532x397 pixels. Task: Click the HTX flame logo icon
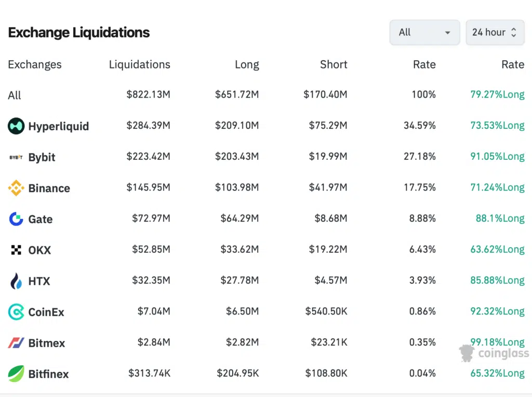point(16,281)
